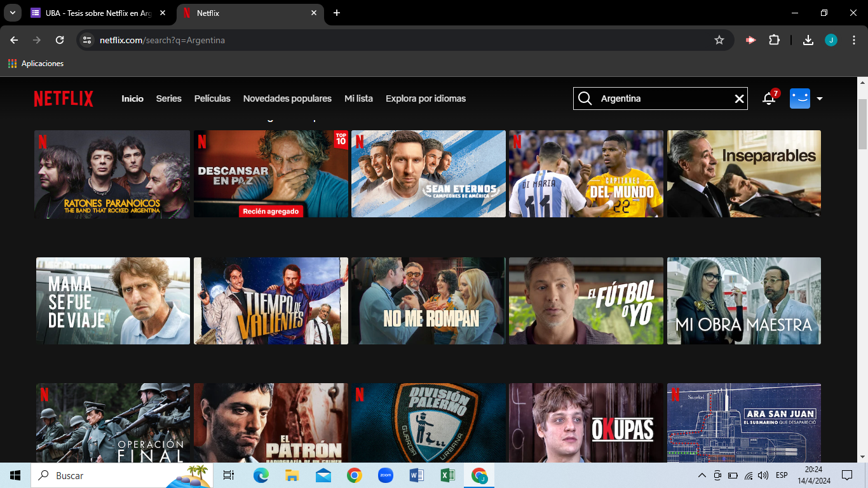Click the search magnifier icon

pyautogui.click(x=585, y=98)
